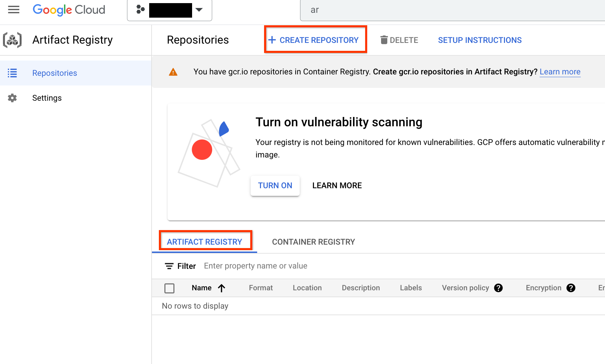Open Settings via the gear icon
This screenshot has height=364, width=605.
12,98
